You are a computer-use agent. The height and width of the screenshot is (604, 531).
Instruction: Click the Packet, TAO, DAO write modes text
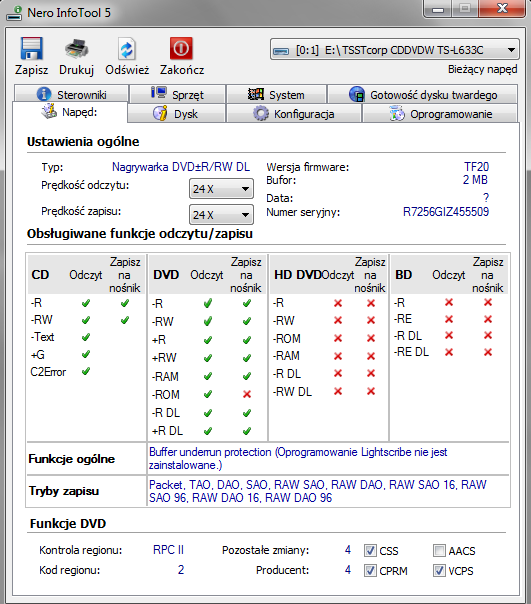318,491
